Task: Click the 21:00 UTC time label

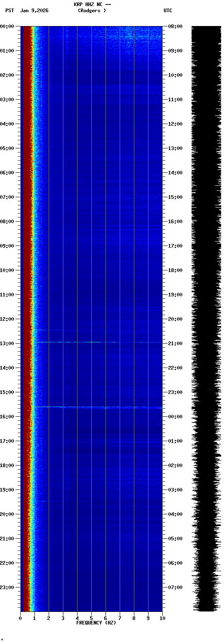Action: [175, 344]
